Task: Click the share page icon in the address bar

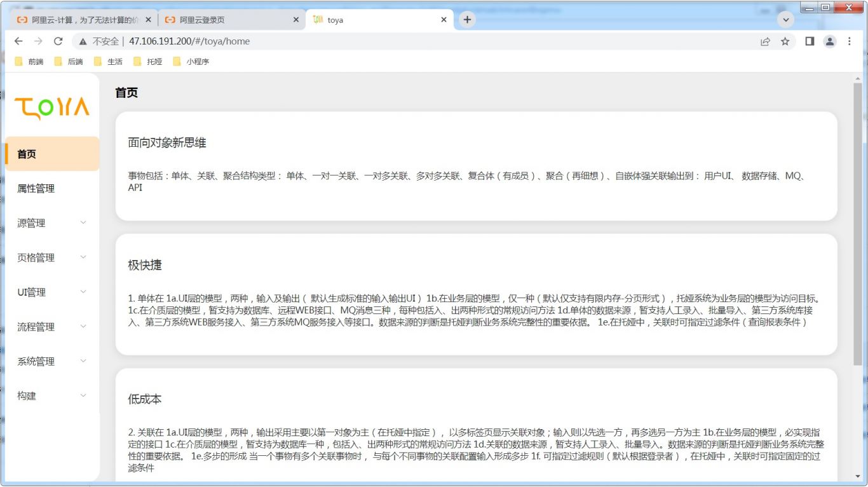Action: coord(765,41)
